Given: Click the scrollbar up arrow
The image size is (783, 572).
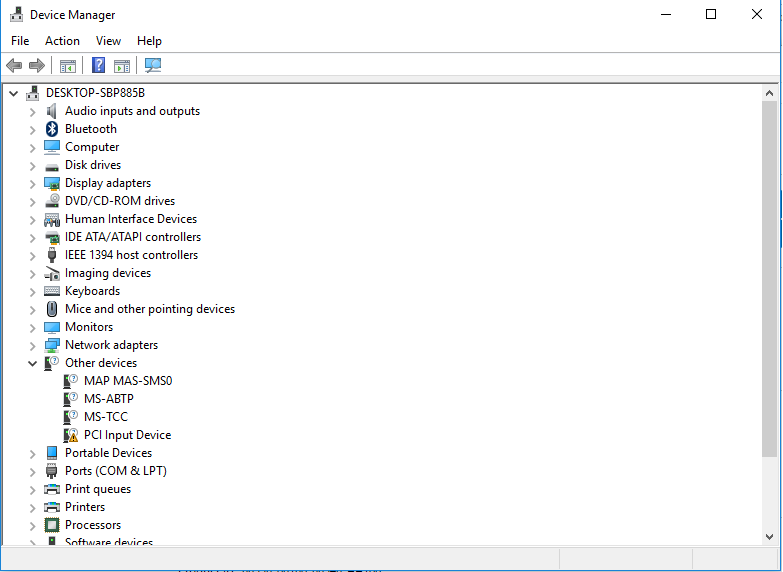Looking at the screenshot, I should click(769, 93).
